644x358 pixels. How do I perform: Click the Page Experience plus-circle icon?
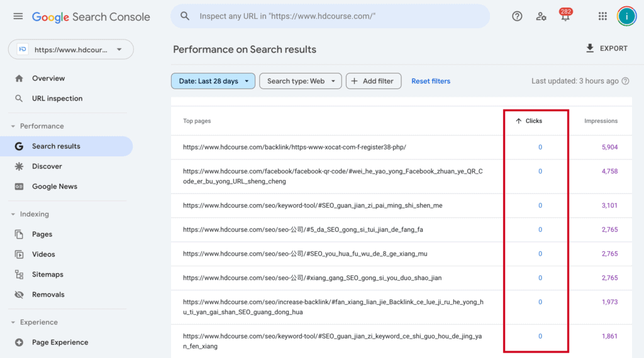[19, 342]
